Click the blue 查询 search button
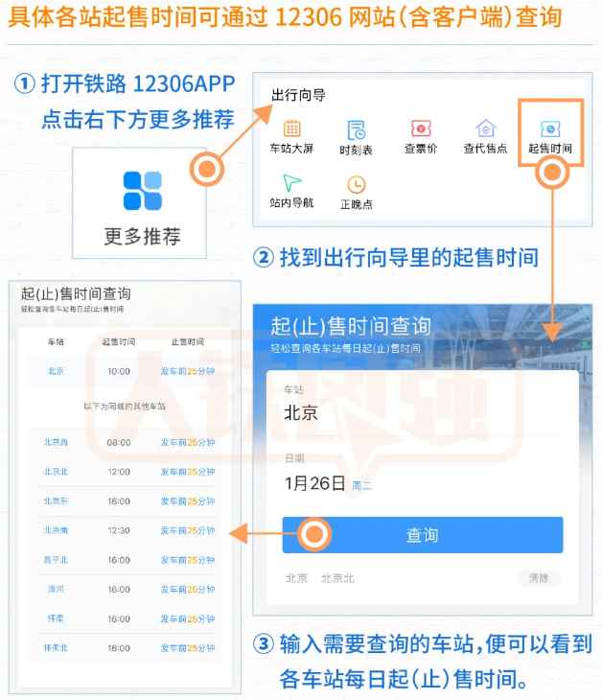Screen dimensions: 602x700 423,535
